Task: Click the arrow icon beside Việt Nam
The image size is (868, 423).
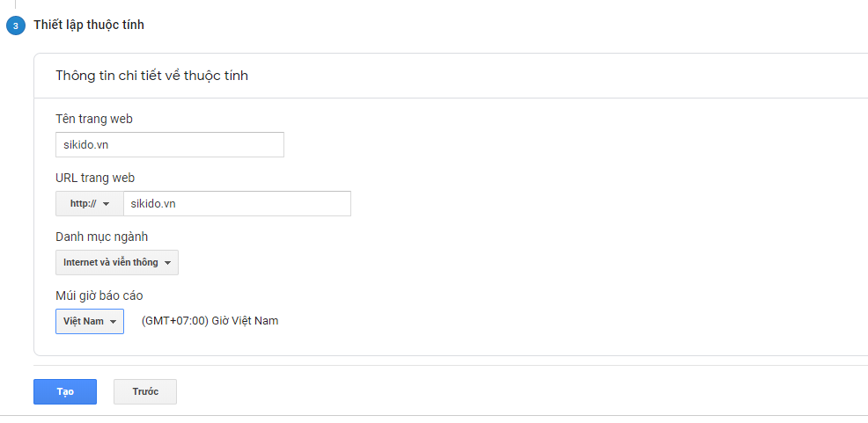Action: pyautogui.click(x=113, y=322)
